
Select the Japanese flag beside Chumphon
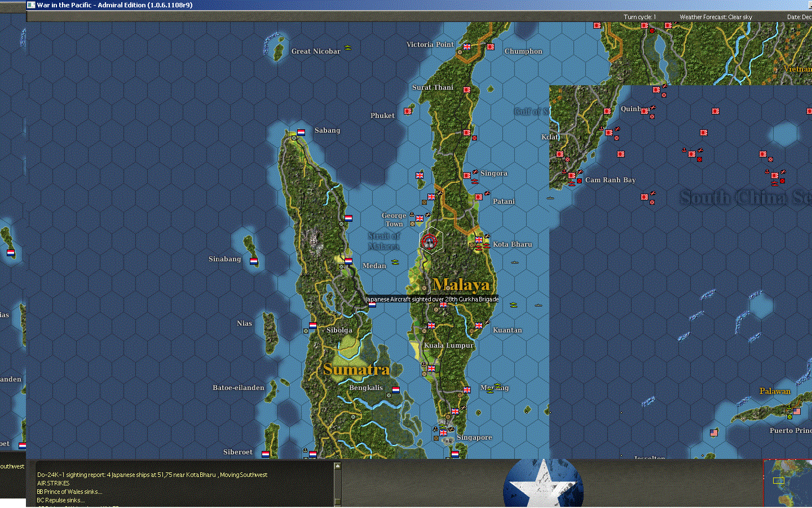click(491, 47)
